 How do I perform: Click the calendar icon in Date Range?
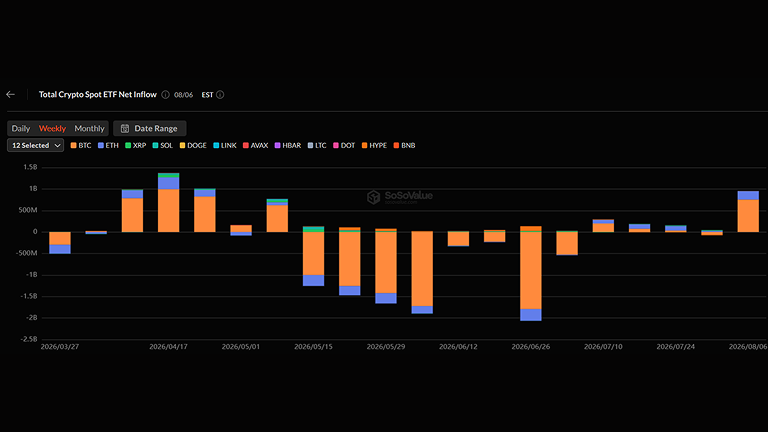click(x=125, y=128)
